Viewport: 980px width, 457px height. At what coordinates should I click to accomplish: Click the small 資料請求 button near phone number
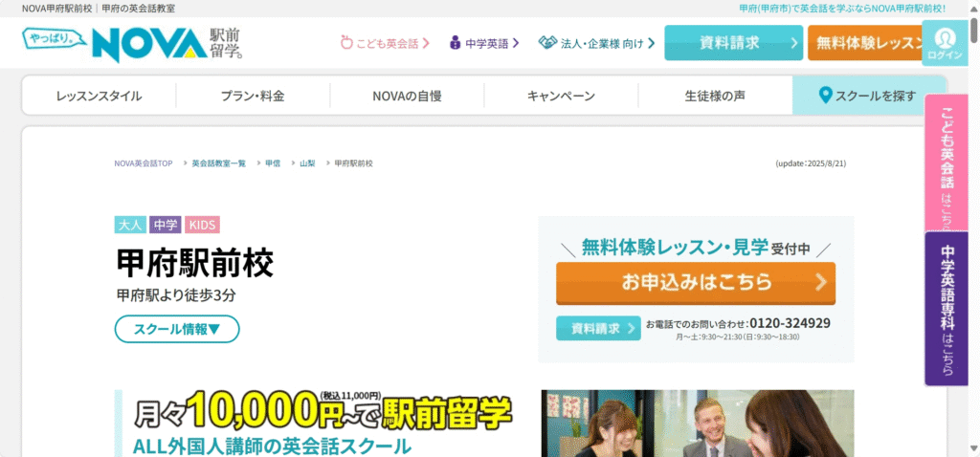[598, 328]
